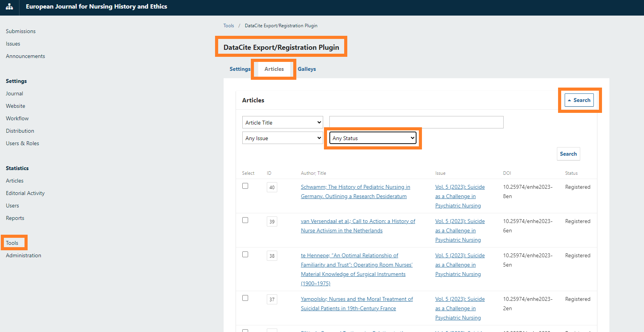Image resolution: width=644 pixels, height=332 pixels.
Task: Check the box for article ID 38
Action: [245, 255]
